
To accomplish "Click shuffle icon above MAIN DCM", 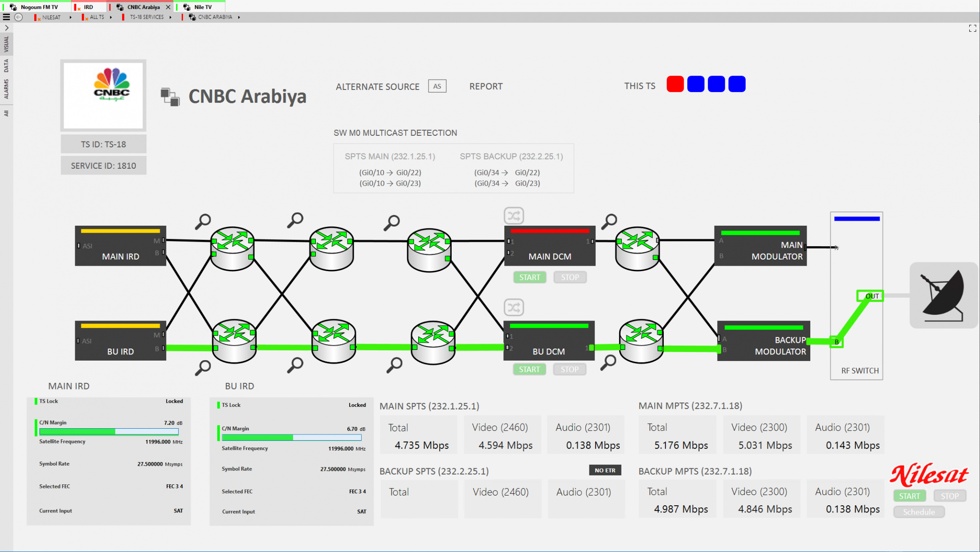I will tap(514, 216).
